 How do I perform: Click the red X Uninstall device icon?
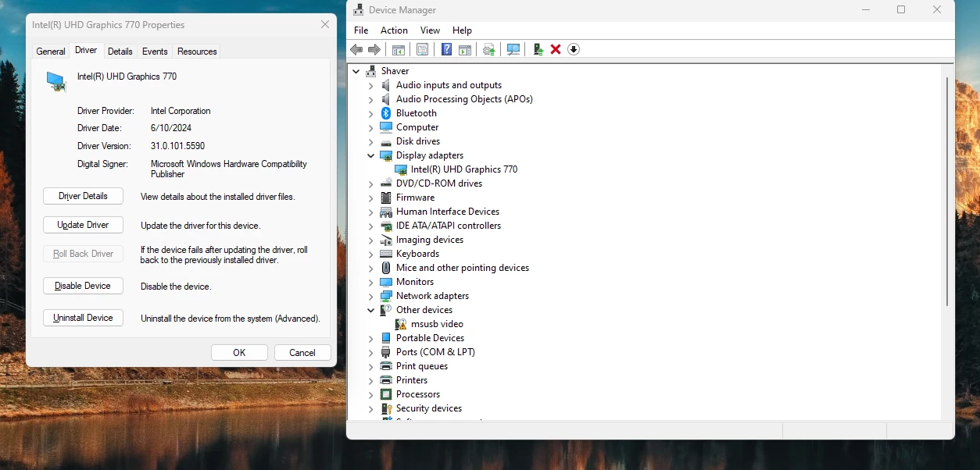tap(556, 49)
